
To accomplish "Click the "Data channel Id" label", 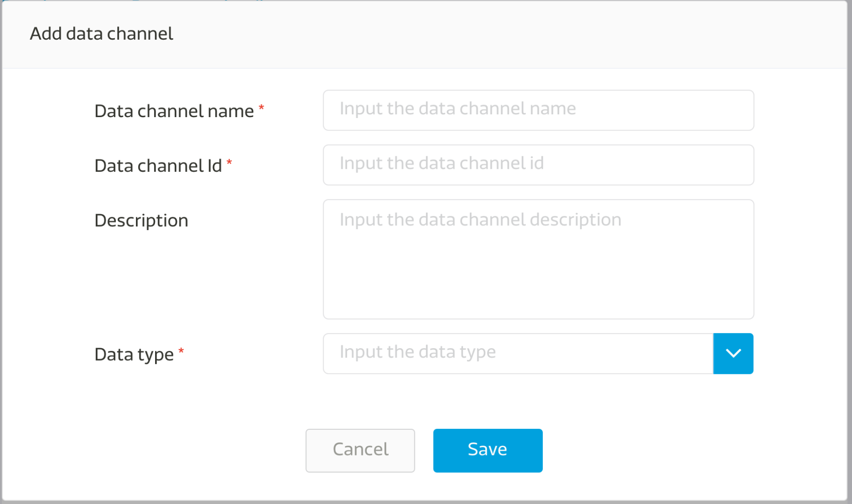I will pos(158,166).
